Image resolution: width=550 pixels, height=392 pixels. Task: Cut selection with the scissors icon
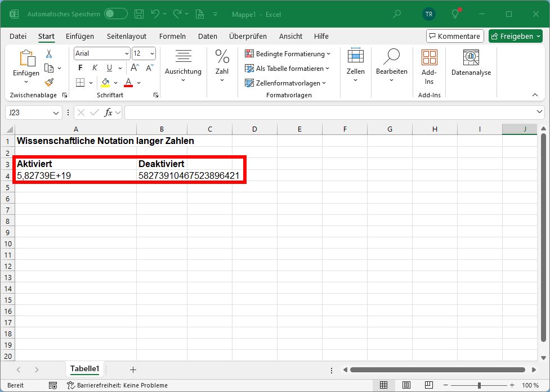(48, 52)
